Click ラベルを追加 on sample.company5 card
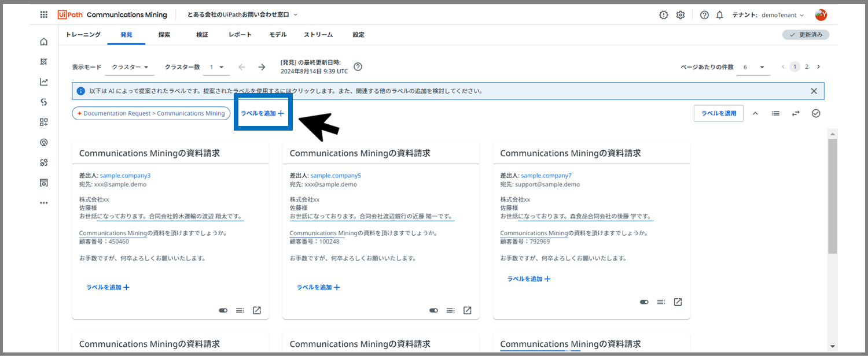The height and width of the screenshot is (356, 868). (318, 287)
